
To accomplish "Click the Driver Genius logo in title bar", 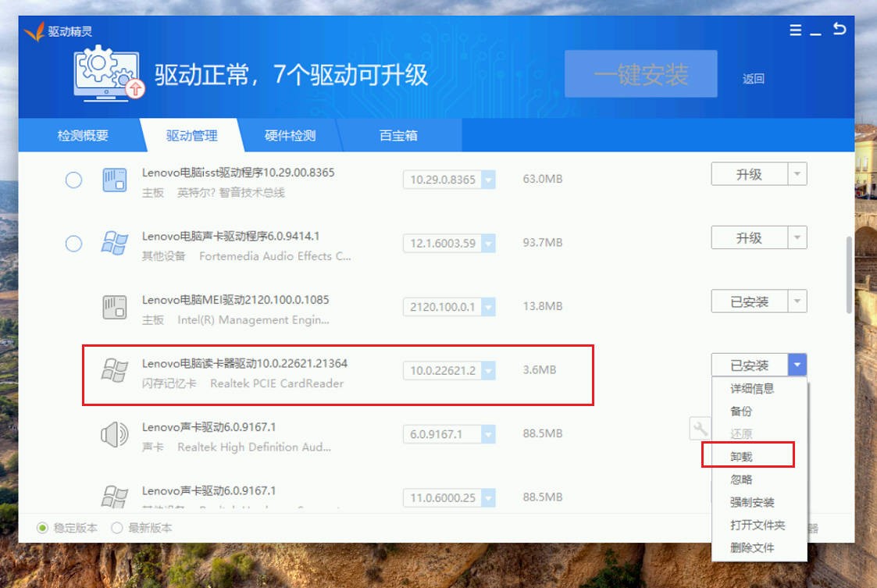I will (34, 32).
